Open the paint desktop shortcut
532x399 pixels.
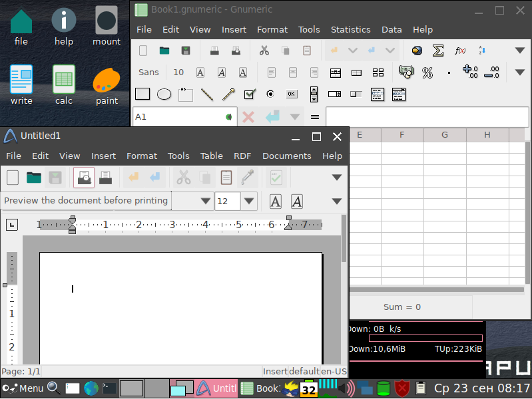click(107, 86)
